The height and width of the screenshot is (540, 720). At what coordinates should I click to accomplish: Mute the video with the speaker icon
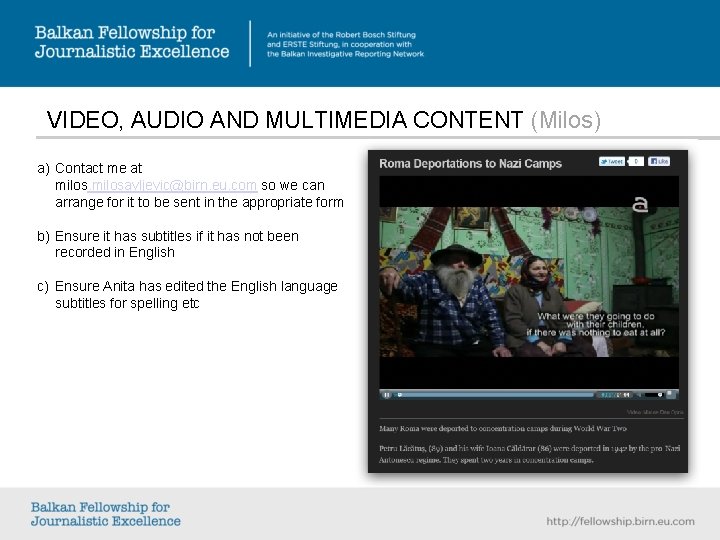639,395
